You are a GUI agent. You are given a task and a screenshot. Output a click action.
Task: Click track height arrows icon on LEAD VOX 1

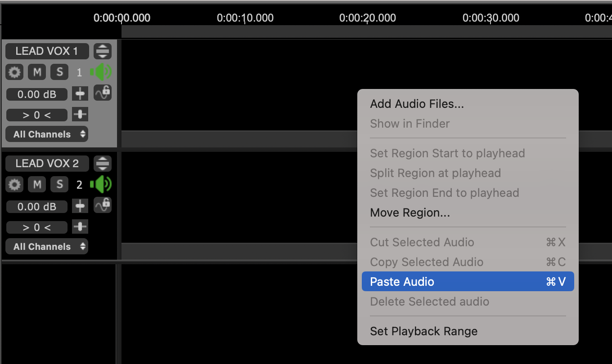click(103, 51)
